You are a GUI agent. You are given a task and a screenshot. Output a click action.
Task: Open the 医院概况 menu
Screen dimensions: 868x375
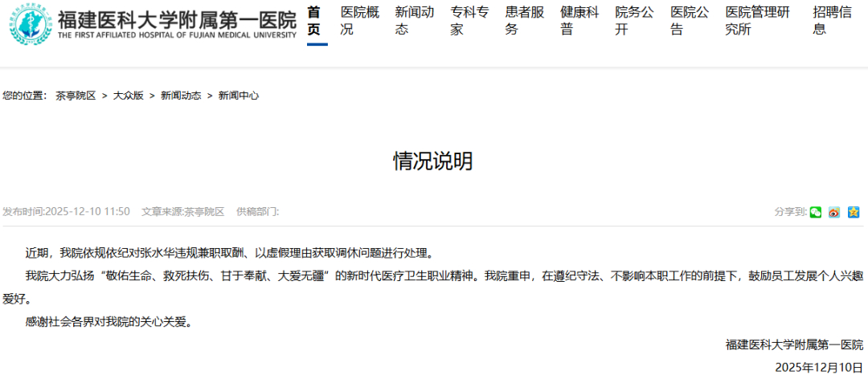[x=360, y=21]
